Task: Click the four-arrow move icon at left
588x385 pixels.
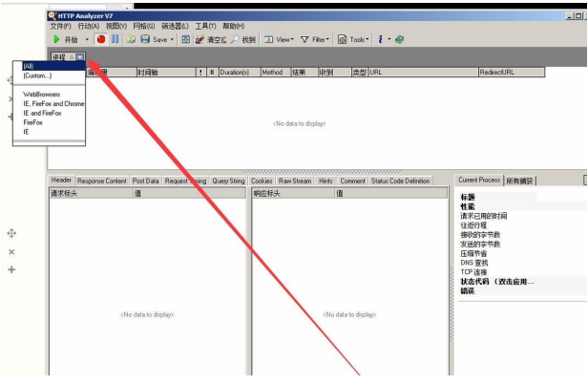Action: [11, 233]
